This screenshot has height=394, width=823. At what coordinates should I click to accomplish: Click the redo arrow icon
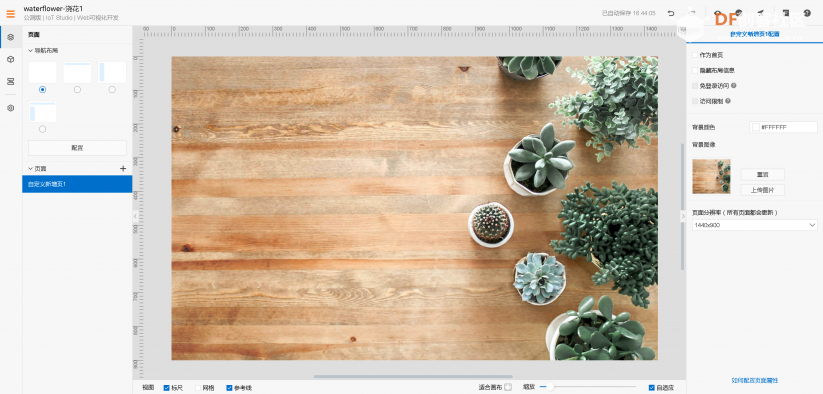(x=692, y=13)
